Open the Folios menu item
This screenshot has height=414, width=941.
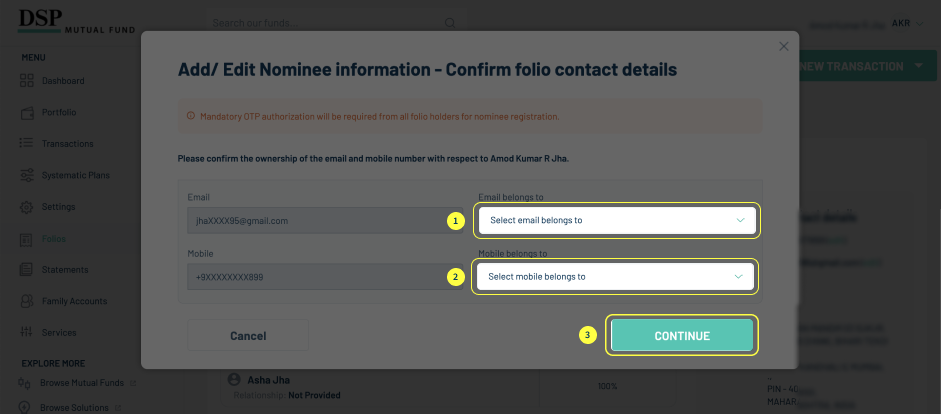pos(54,238)
